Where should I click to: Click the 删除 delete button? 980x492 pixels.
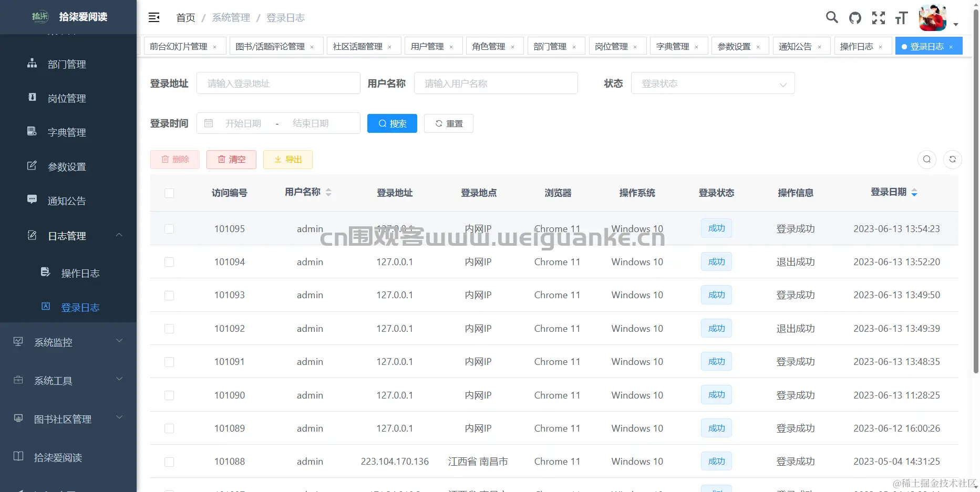pyautogui.click(x=175, y=160)
